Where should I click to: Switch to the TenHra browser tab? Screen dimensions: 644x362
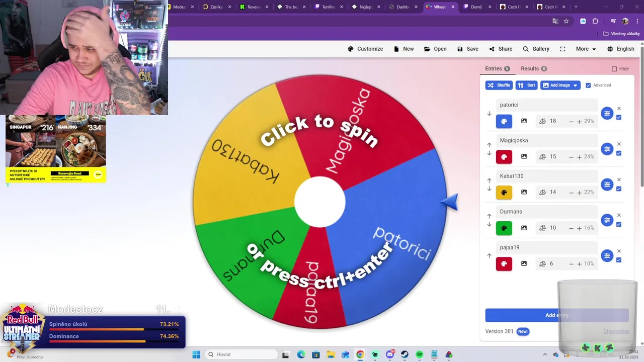[329, 7]
